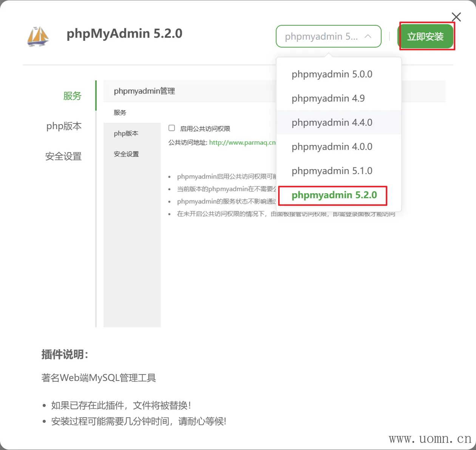Screen dimensions: 476x450
Task: Click inner php版本 item in preview
Action: [126, 133]
